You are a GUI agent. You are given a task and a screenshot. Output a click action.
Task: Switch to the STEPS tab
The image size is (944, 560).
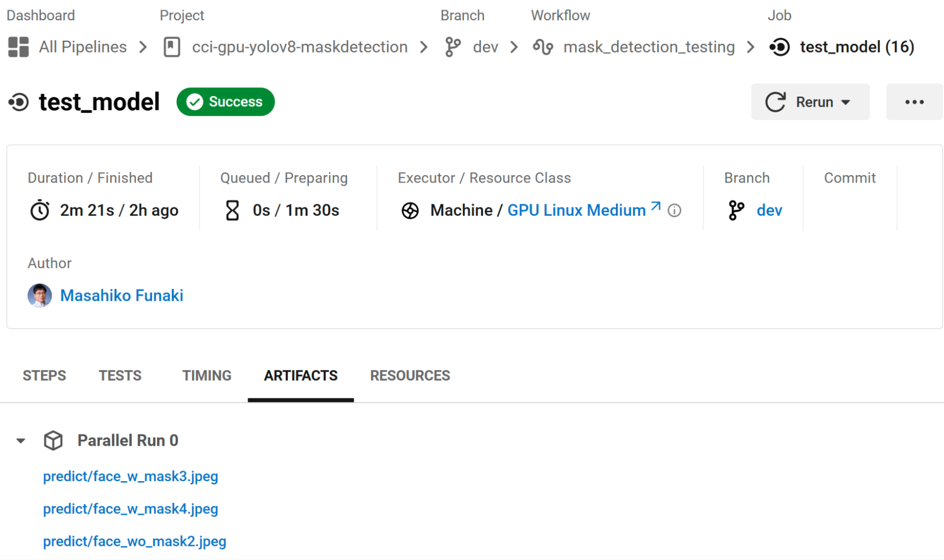[x=44, y=375]
